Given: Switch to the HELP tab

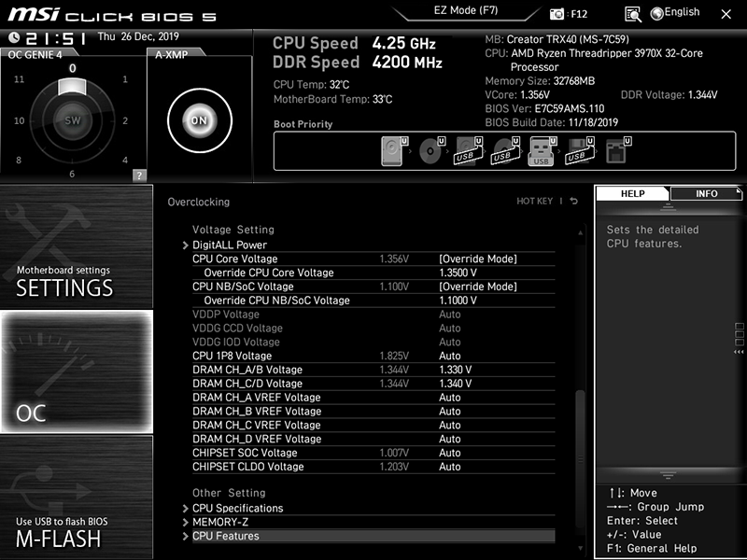Looking at the screenshot, I should [x=633, y=193].
